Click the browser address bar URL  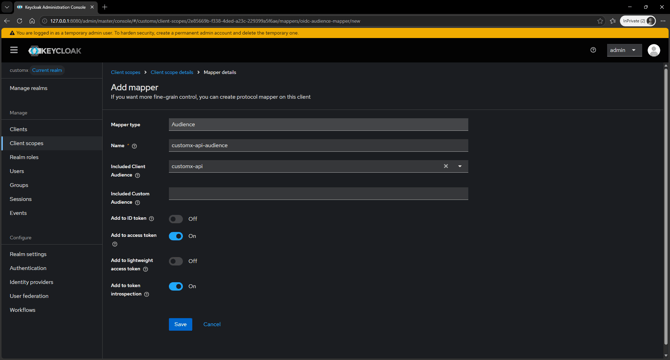tap(205, 21)
